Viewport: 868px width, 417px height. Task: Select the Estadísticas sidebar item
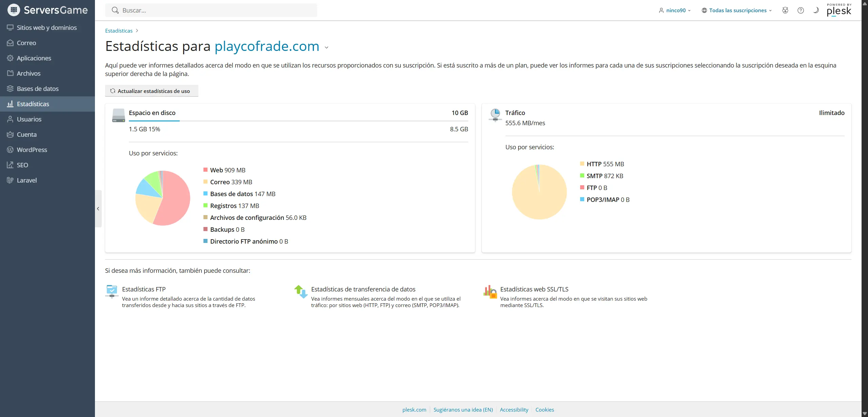(x=47, y=104)
